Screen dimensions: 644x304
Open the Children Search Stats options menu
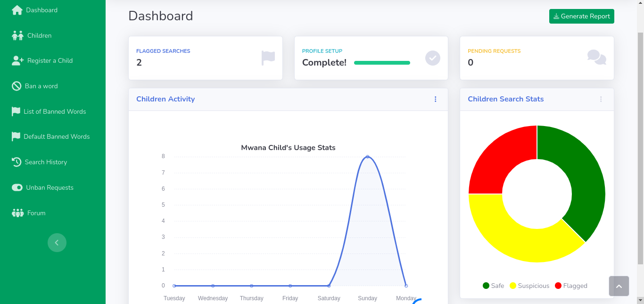click(601, 99)
